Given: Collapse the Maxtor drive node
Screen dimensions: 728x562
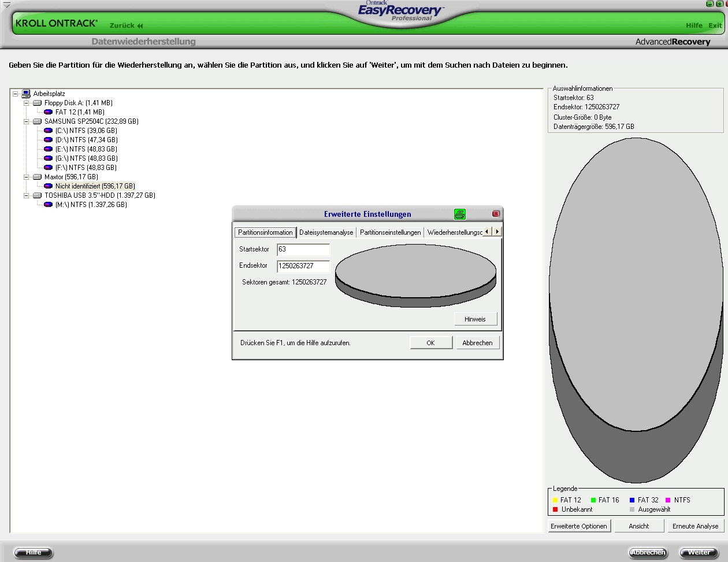Looking at the screenshot, I should (x=27, y=177).
